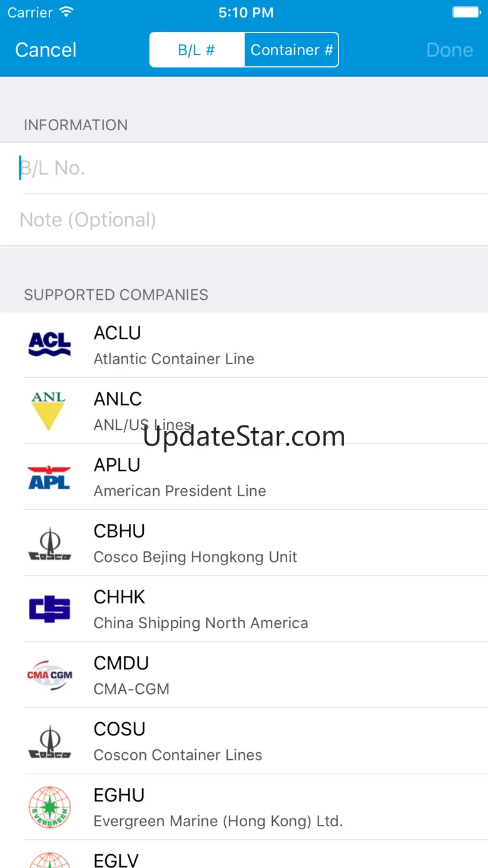Screen dimensions: 488x868
Task: Tap the Cosco logo beside CBHU
Action: tap(49, 543)
